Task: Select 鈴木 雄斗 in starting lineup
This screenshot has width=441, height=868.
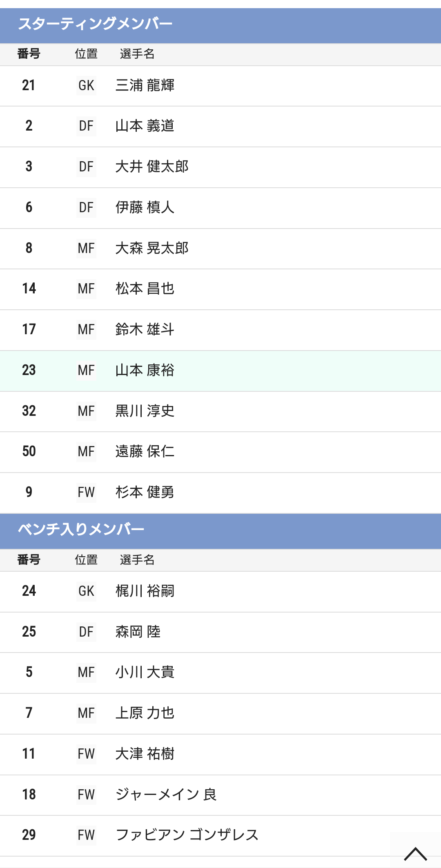Action: pos(220,330)
